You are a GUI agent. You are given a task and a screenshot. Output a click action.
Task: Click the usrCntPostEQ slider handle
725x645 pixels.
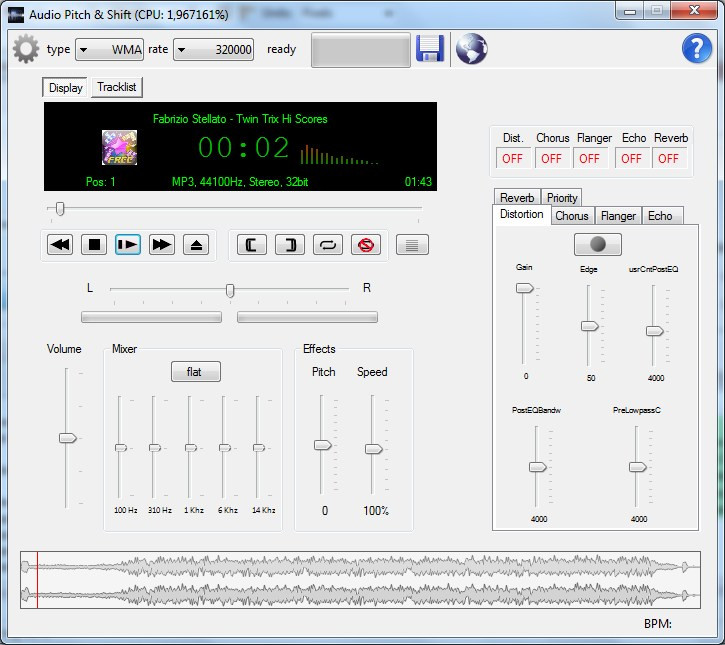[x=655, y=331]
